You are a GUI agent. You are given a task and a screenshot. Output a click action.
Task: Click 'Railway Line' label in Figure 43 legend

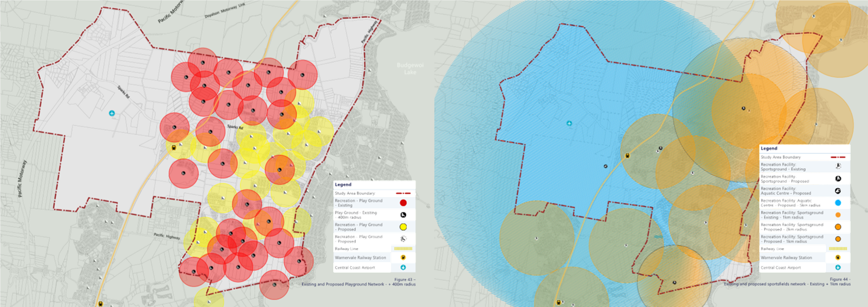(346, 249)
